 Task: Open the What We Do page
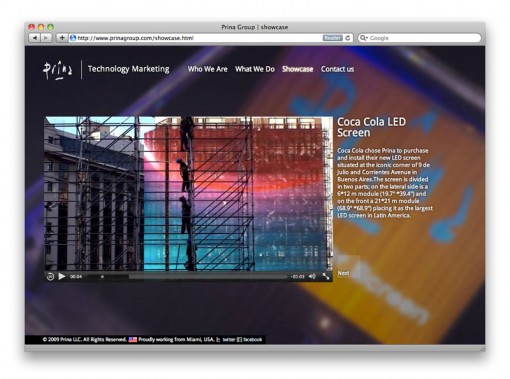pos(255,69)
